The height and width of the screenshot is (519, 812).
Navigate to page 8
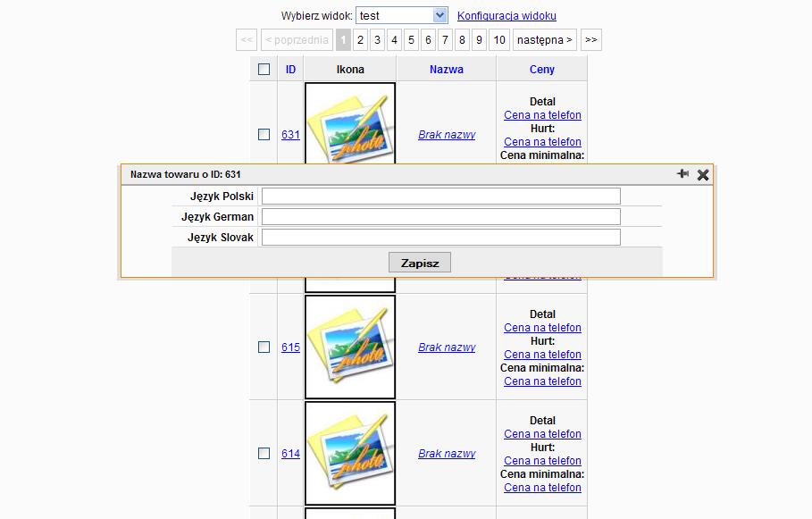click(463, 40)
